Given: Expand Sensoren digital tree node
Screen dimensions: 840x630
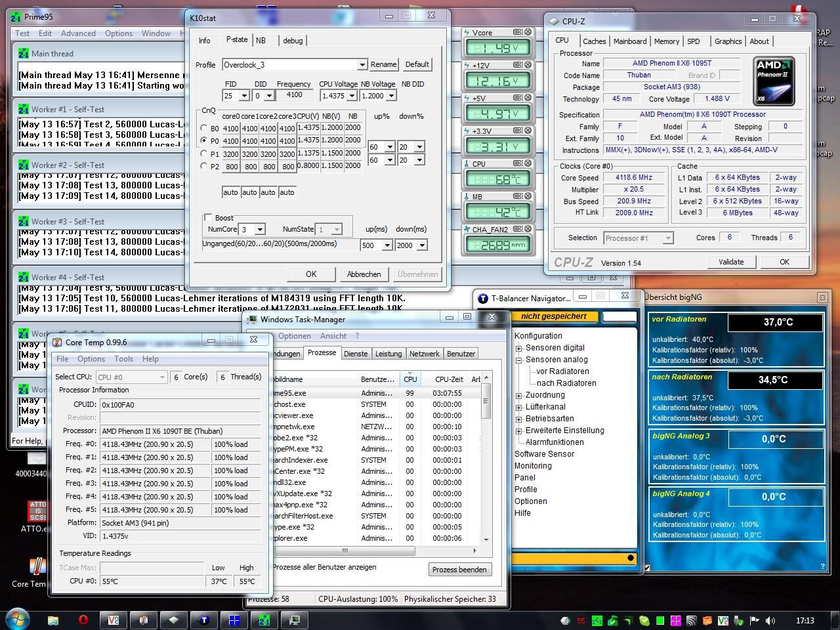Looking at the screenshot, I should (519, 348).
